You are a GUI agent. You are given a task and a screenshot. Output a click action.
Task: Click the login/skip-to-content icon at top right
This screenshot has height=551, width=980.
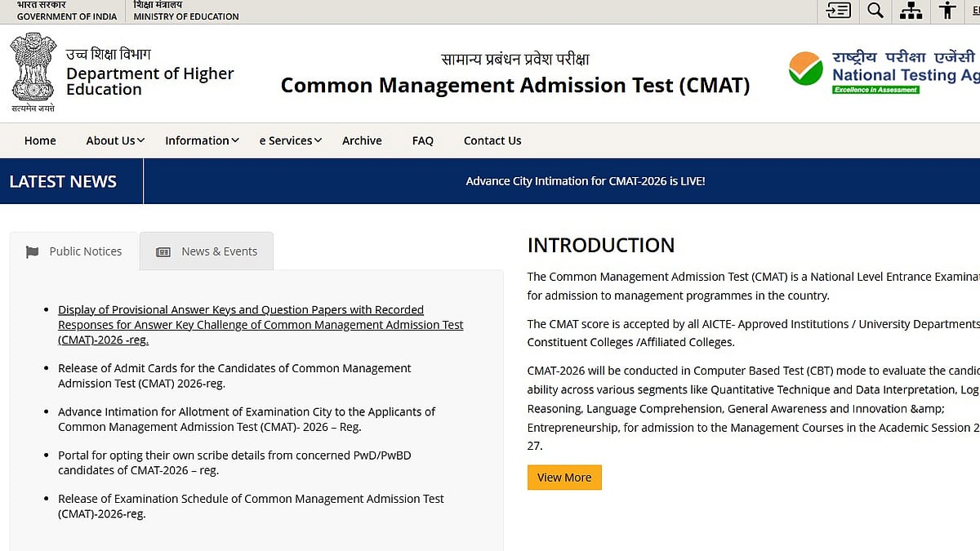839,11
